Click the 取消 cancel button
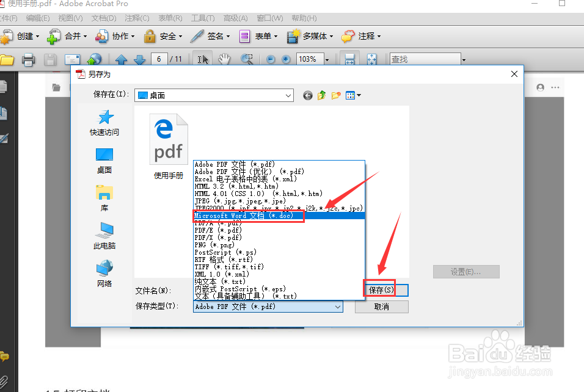Viewport: 584px width, 392px height. click(x=382, y=307)
